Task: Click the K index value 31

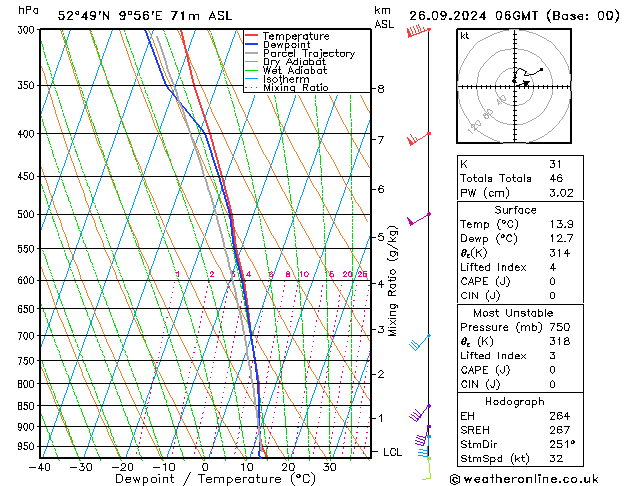Action: click(556, 164)
